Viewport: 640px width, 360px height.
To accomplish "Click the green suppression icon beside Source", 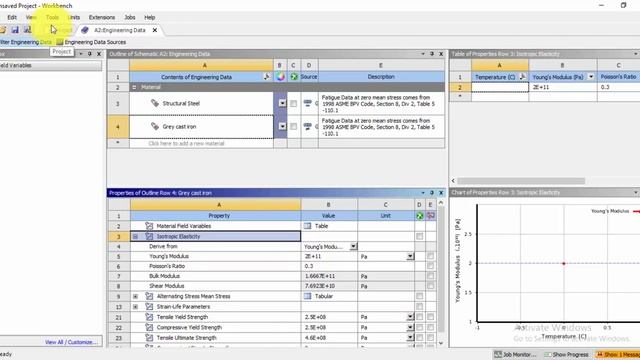I will (294, 77).
